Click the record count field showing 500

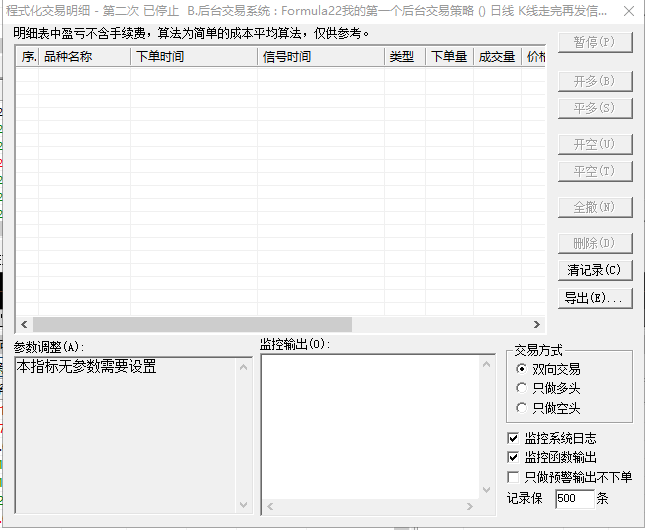click(x=575, y=499)
